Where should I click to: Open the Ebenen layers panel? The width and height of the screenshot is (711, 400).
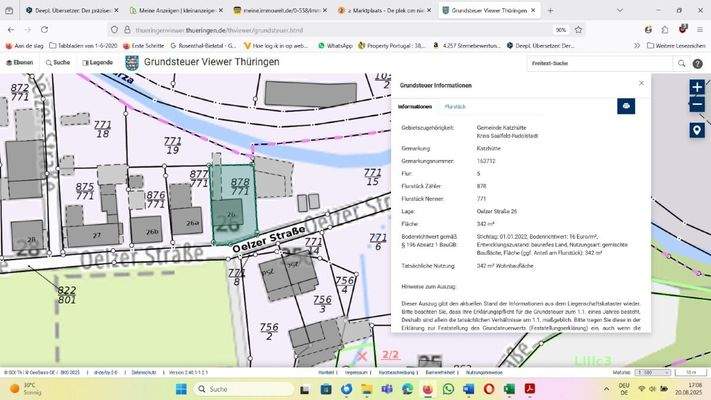pyautogui.click(x=20, y=62)
